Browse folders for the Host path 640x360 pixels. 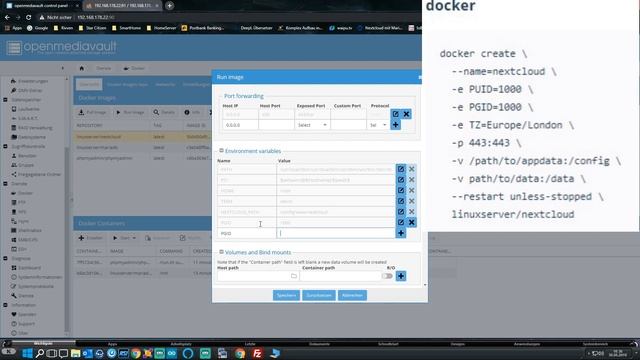pos(294,276)
